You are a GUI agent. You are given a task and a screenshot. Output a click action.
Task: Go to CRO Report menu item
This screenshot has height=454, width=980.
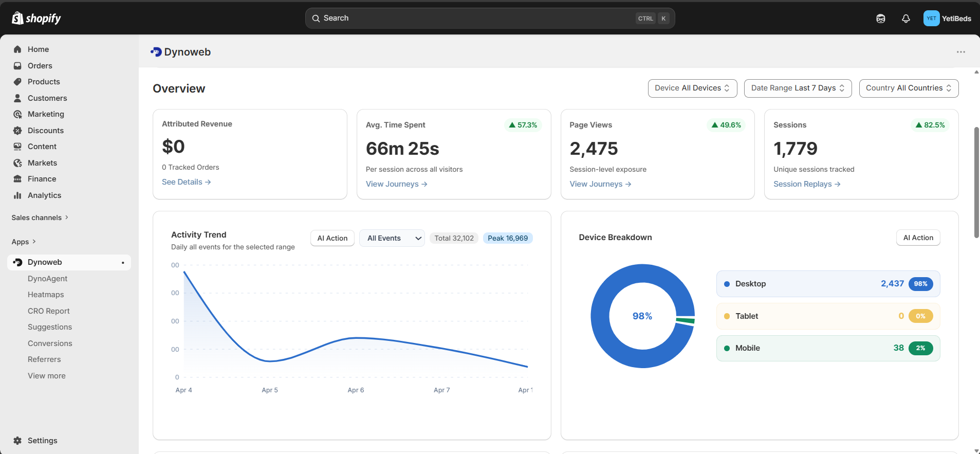tap(49, 311)
